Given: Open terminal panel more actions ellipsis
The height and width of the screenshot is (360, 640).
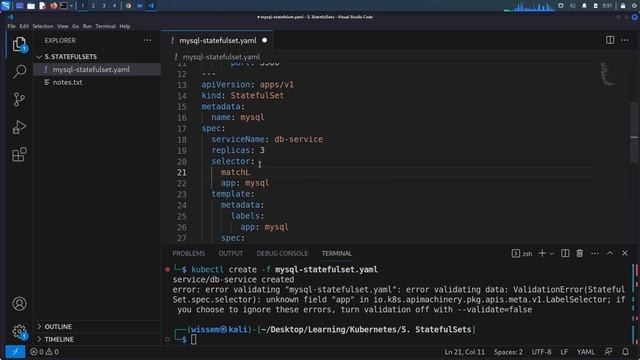Looking at the screenshot, I should click(595, 253).
